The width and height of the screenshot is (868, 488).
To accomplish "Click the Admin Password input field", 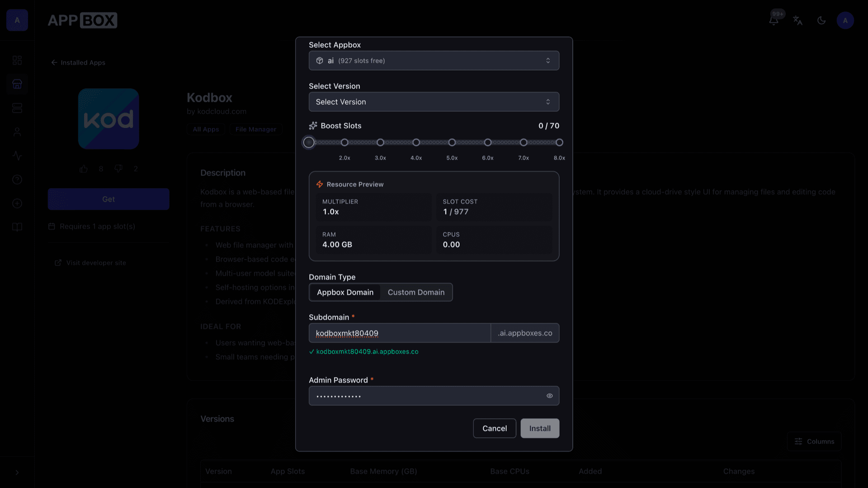I will click(x=434, y=396).
